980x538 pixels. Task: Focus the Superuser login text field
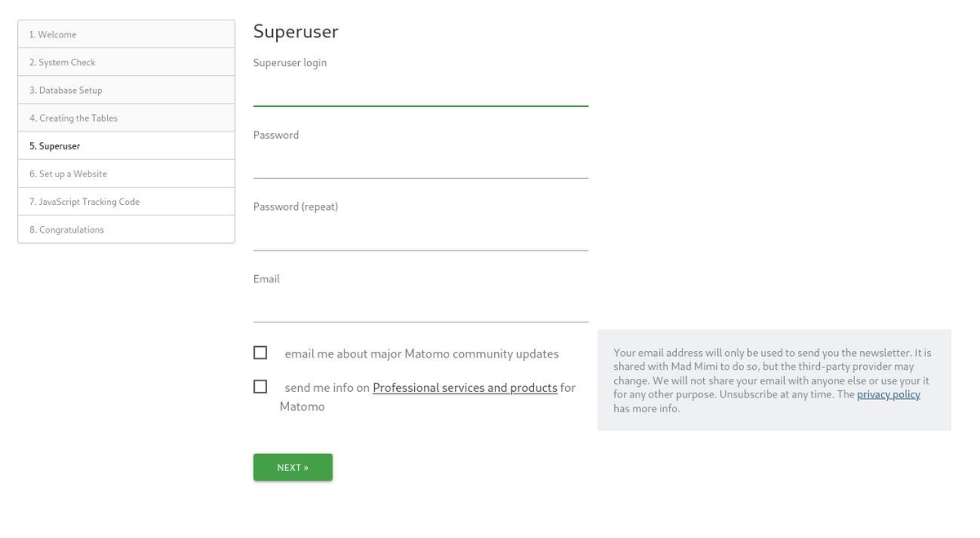point(420,91)
